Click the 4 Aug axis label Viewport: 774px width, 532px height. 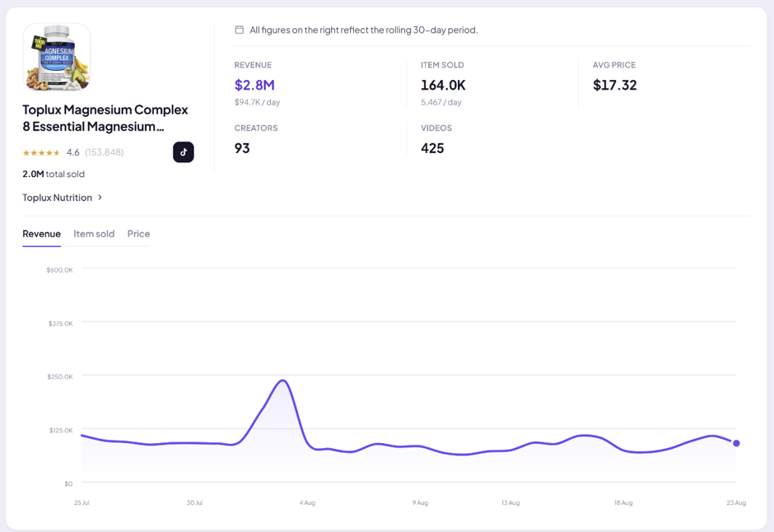point(307,503)
